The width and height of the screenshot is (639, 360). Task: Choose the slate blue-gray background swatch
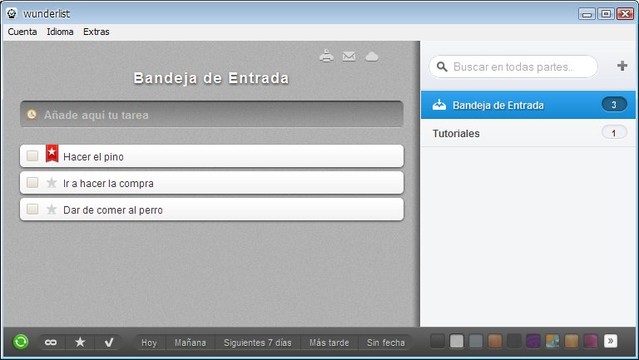[x=476, y=341]
